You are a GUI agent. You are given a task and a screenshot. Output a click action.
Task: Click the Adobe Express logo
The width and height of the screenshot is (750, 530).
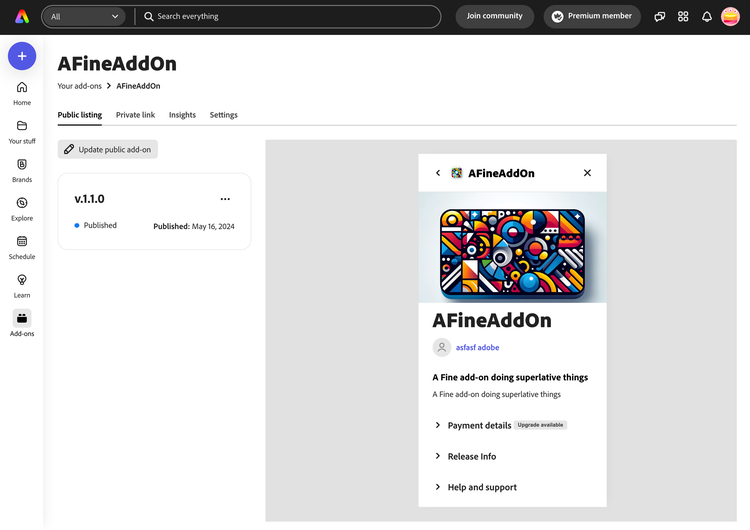tap(22, 17)
